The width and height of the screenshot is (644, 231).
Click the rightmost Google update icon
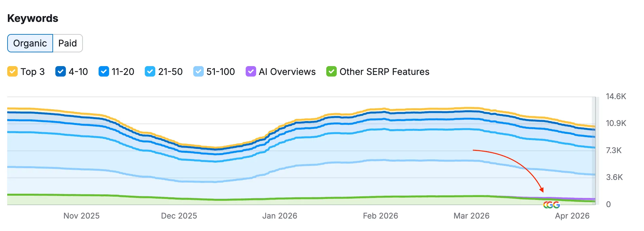(x=557, y=205)
